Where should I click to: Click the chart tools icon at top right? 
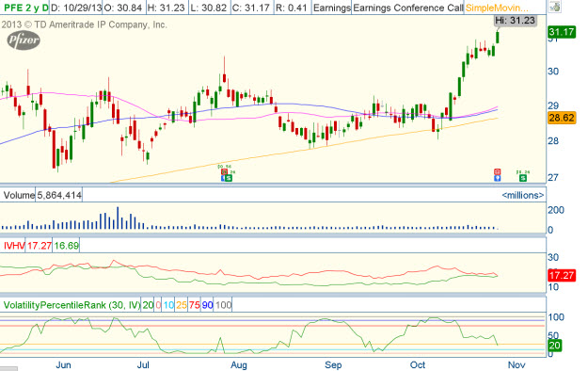pos(555,7)
